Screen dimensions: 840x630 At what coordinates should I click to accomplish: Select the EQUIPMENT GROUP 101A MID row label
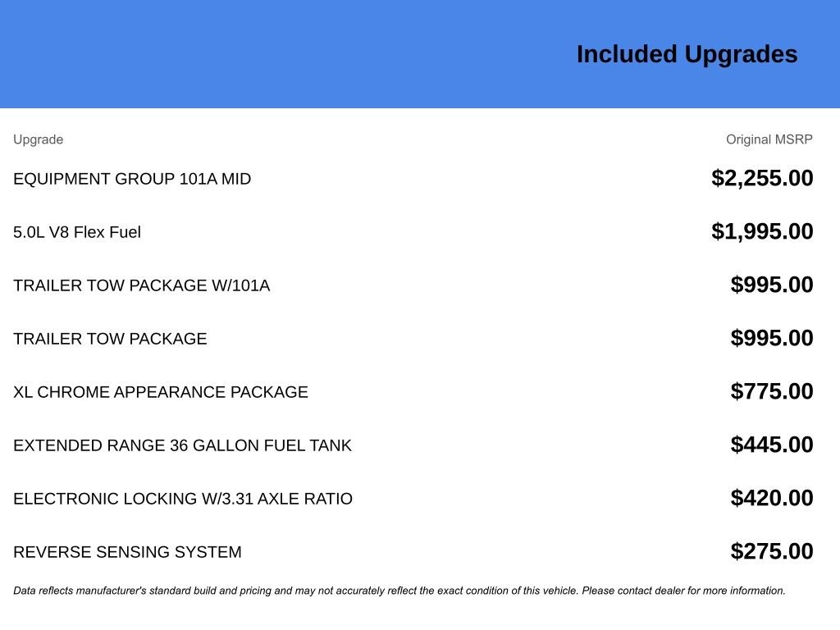(x=132, y=179)
